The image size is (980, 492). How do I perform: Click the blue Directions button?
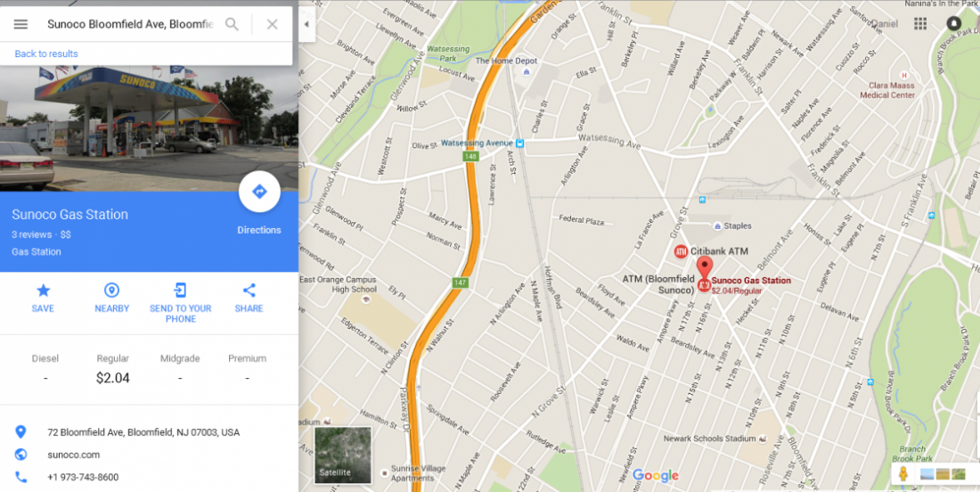click(x=259, y=192)
